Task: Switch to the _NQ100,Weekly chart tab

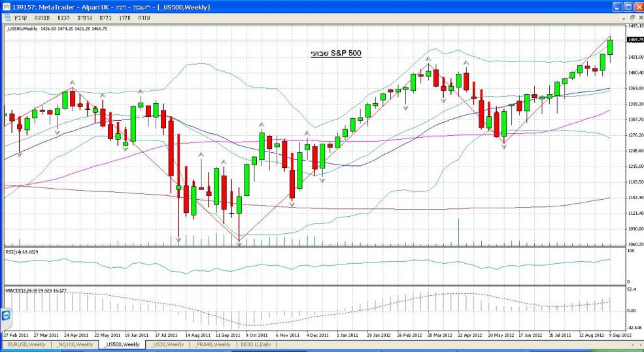Action: click(74, 344)
